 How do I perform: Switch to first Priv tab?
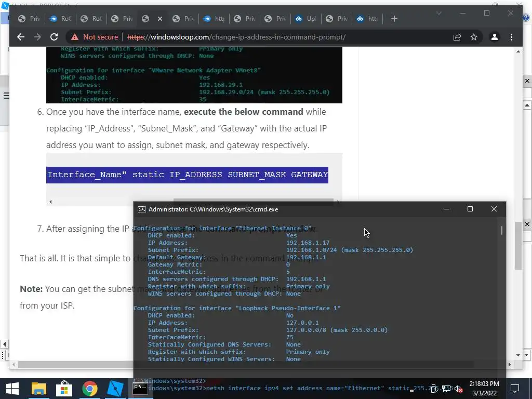click(x=29, y=19)
